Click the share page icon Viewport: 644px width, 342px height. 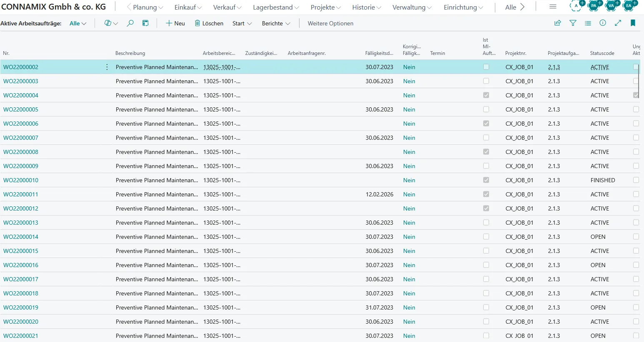557,23
